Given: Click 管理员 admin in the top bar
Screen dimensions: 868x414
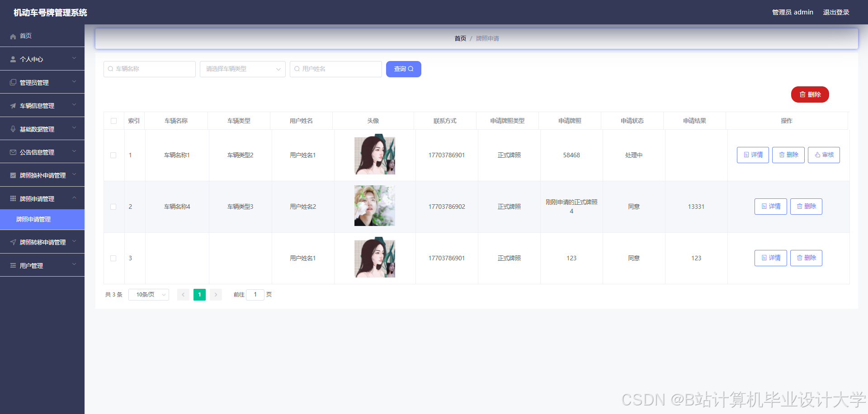Looking at the screenshot, I should point(793,12).
